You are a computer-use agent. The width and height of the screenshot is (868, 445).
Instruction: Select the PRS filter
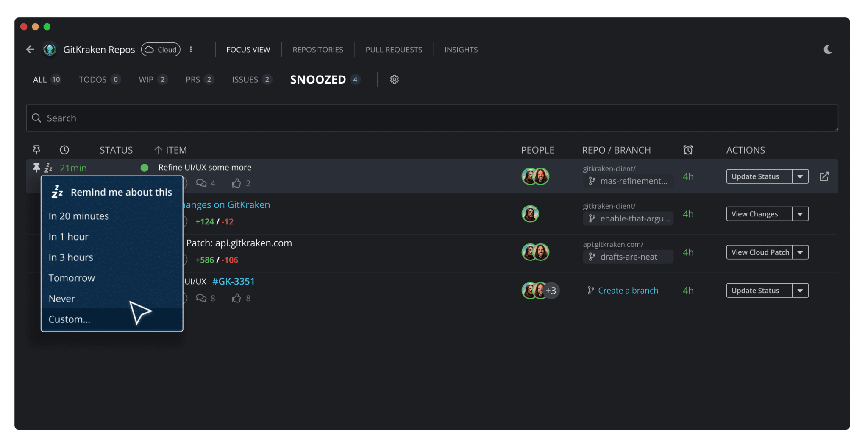200,80
